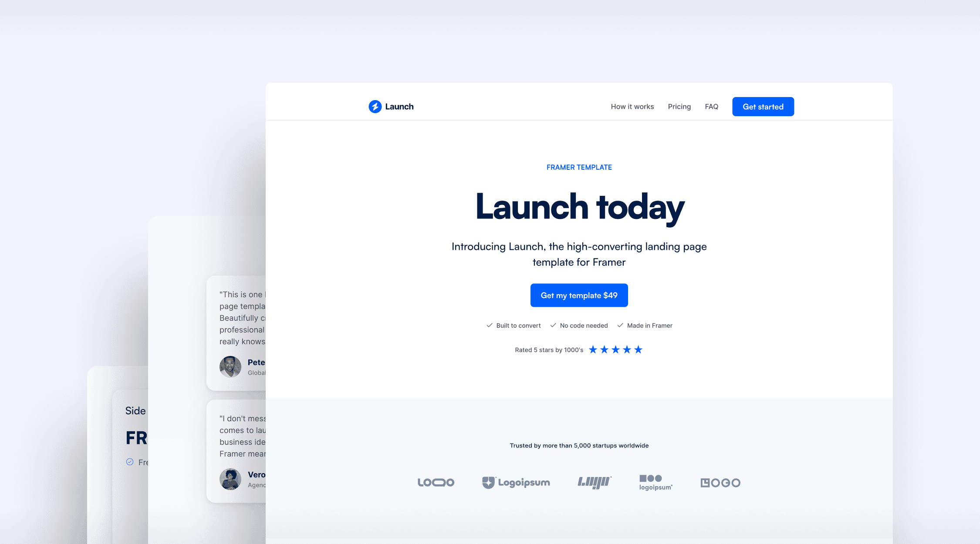
Task: Click the Get my template $49 button
Action: coord(579,296)
